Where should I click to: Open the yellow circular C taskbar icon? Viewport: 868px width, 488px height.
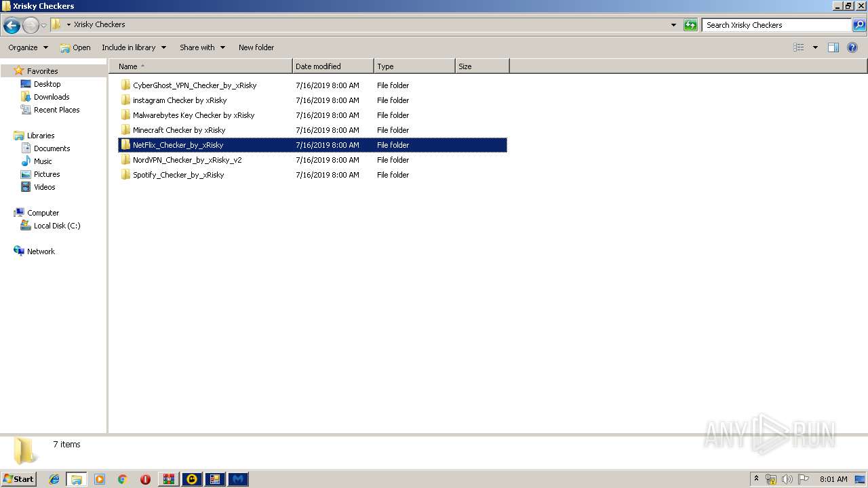(192, 479)
